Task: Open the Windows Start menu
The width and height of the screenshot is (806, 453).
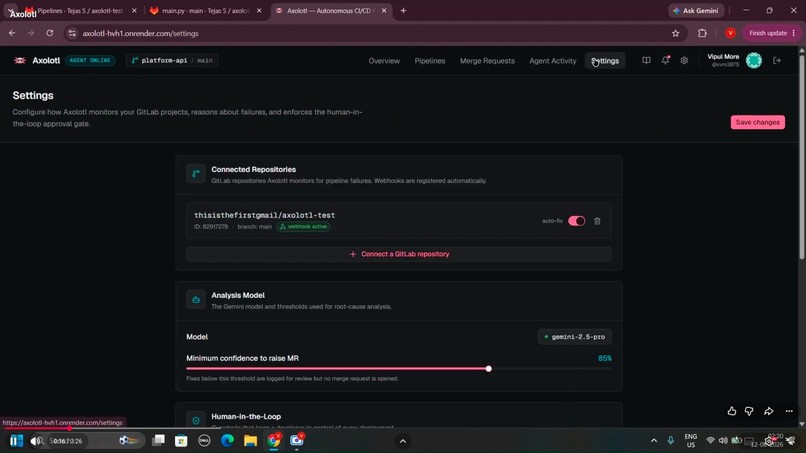Action: 16,441
